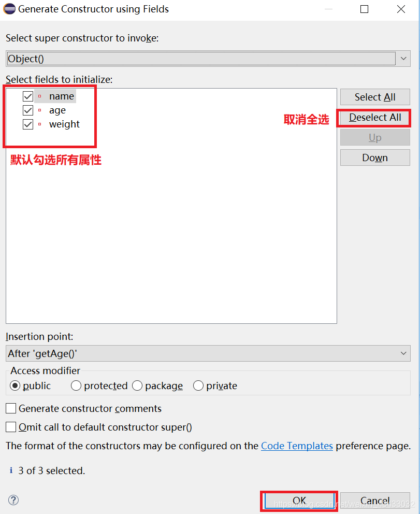Open the super constructor Object() dropdown
The width and height of the screenshot is (420, 514).
pos(208,59)
